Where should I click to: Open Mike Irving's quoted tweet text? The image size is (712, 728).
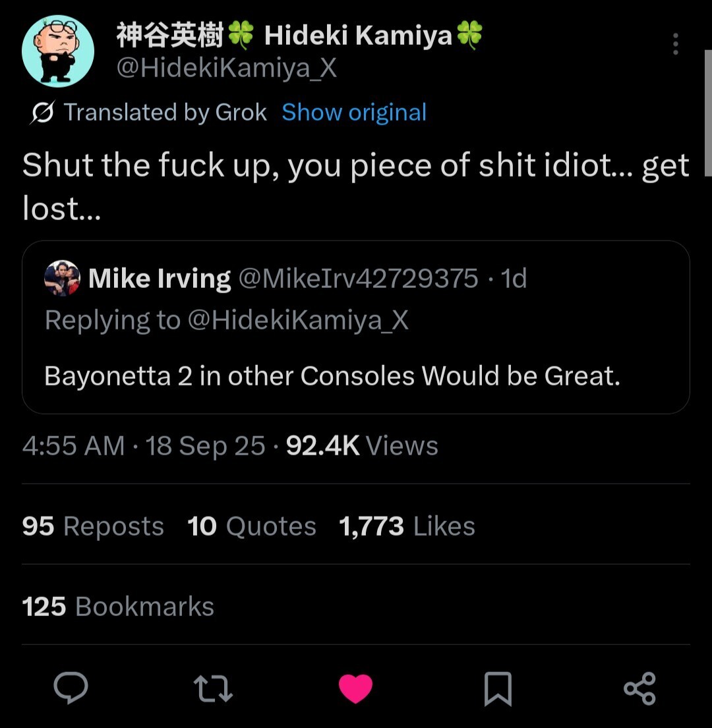click(332, 376)
